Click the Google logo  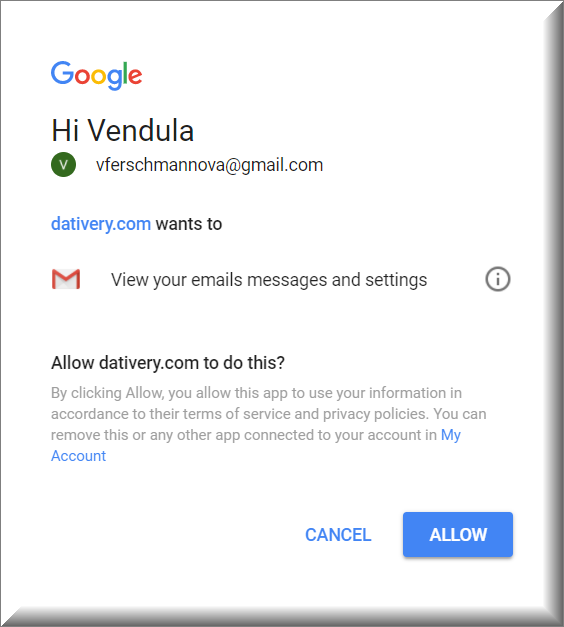pyautogui.click(x=96, y=75)
